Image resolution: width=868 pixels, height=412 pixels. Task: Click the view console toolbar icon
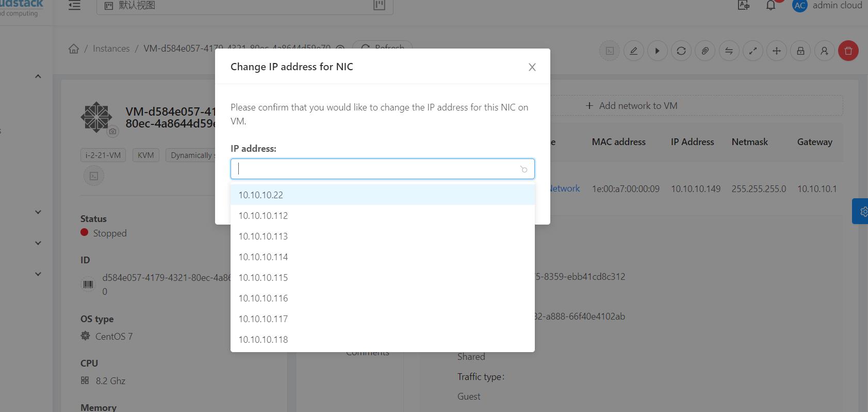click(x=610, y=51)
